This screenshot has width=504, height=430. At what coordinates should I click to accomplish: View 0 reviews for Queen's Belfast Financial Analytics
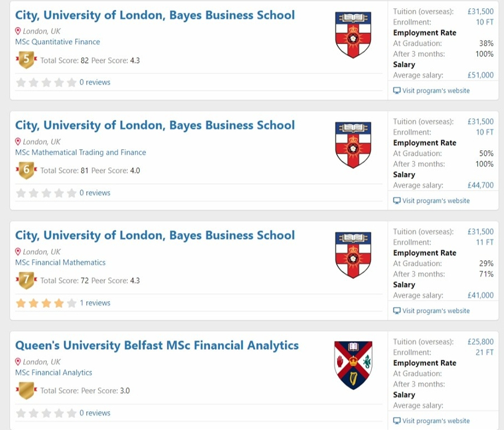point(95,413)
